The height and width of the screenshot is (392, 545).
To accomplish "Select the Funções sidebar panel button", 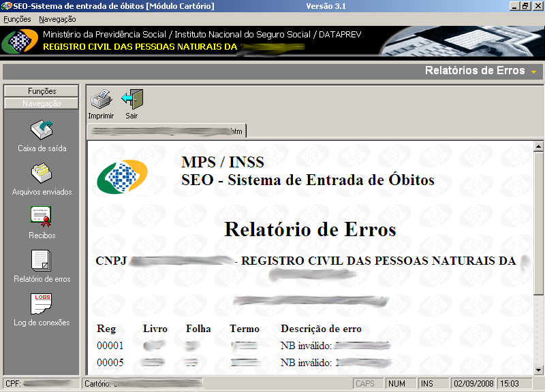I will 42,91.
